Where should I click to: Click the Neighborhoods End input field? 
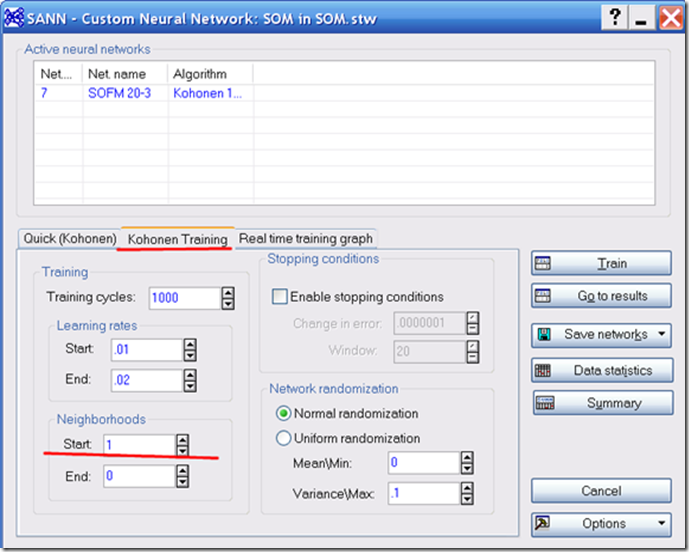point(140,476)
